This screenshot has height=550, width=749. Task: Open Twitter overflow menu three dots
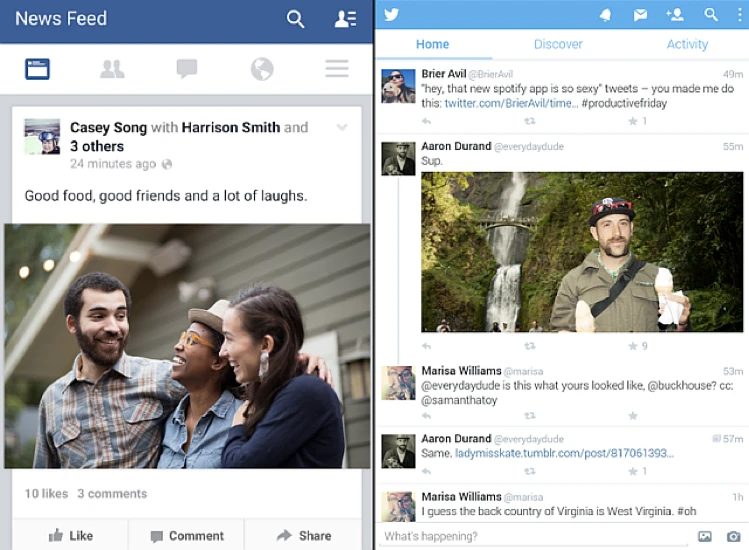click(739, 15)
